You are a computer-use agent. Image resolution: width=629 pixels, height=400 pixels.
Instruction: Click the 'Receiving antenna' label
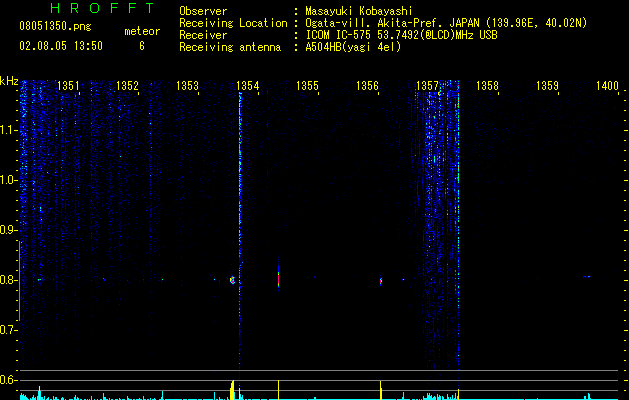pos(230,47)
